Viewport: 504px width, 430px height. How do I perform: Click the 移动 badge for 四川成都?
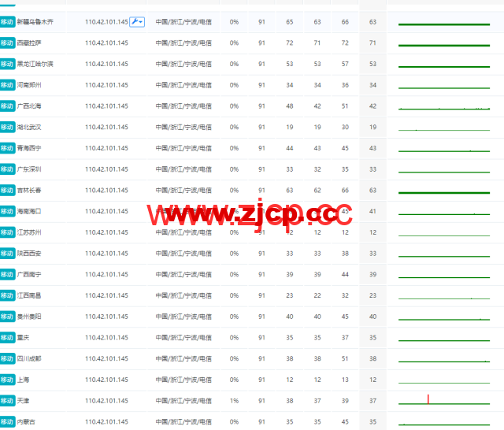tap(7, 358)
